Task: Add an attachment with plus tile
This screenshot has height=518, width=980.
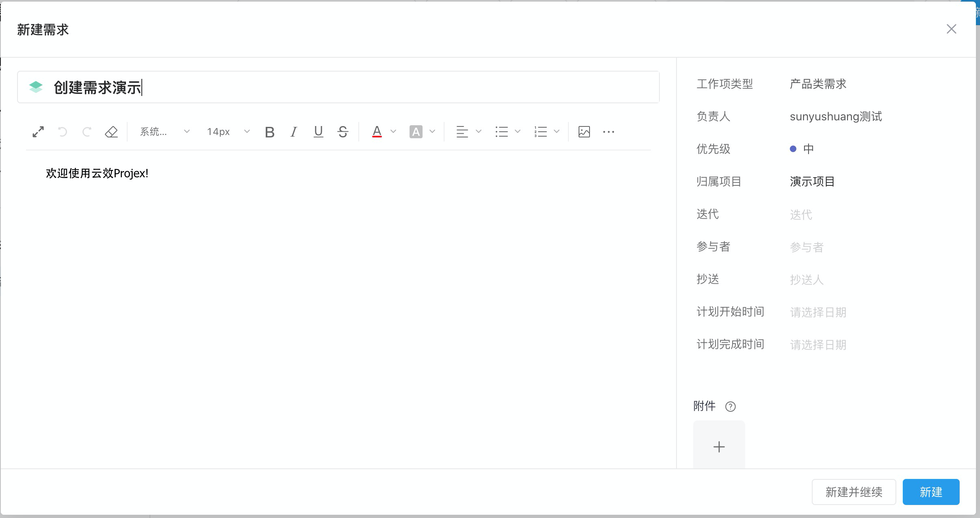Action: [719, 445]
